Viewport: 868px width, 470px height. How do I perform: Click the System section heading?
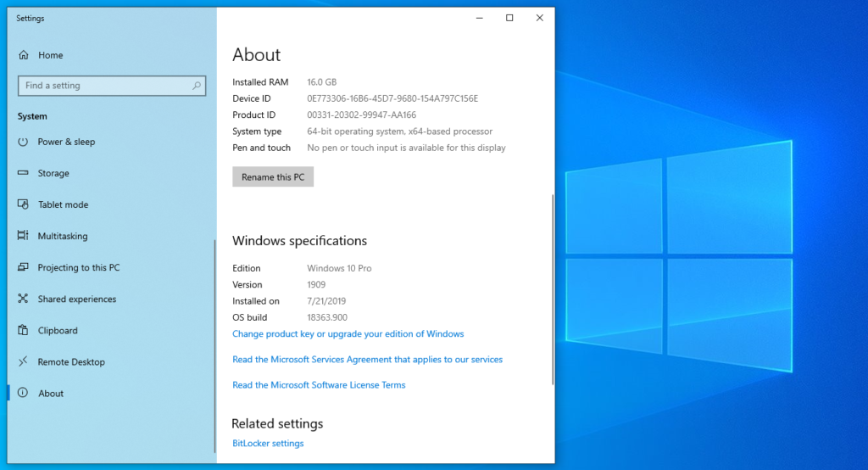click(32, 116)
